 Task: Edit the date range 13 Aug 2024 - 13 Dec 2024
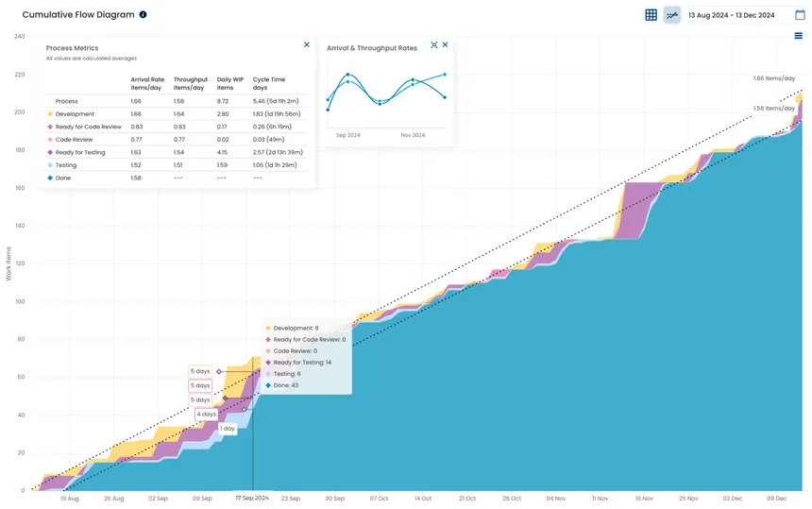pos(731,15)
